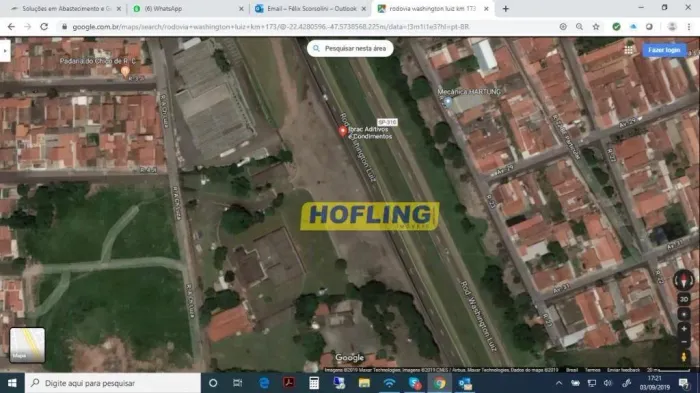This screenshot has height=393, width=700.
Task: Click the Padaria do Chico map marker
Action: (125, 71)
